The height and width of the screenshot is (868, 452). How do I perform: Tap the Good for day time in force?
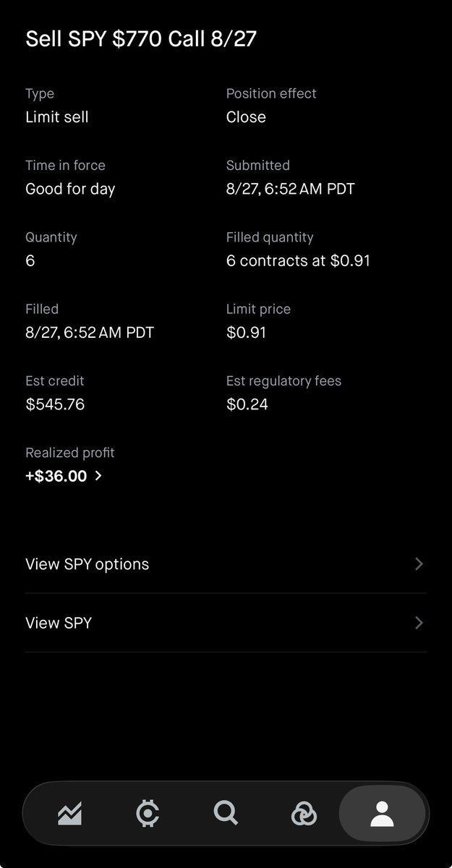pos(70,189)
